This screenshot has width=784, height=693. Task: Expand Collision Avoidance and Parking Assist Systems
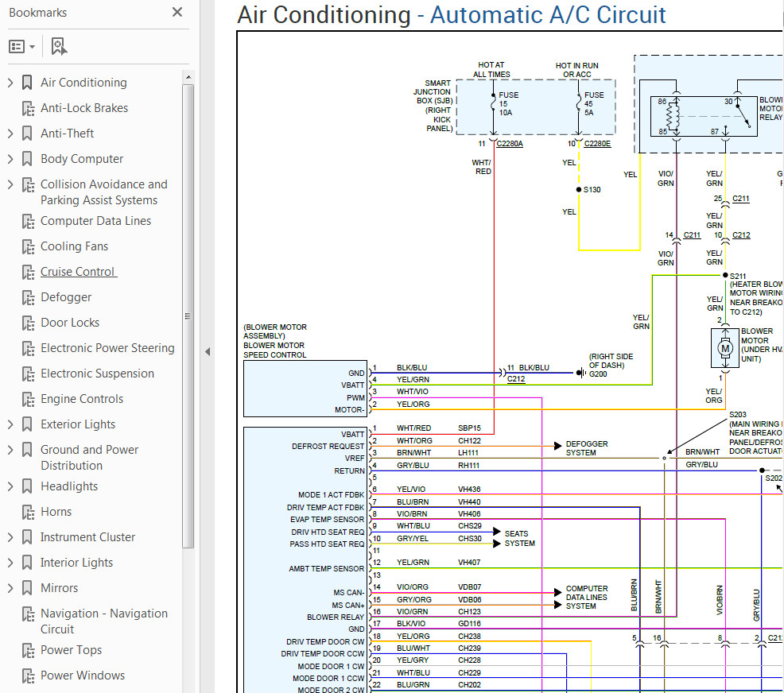(x=10, y=184)
